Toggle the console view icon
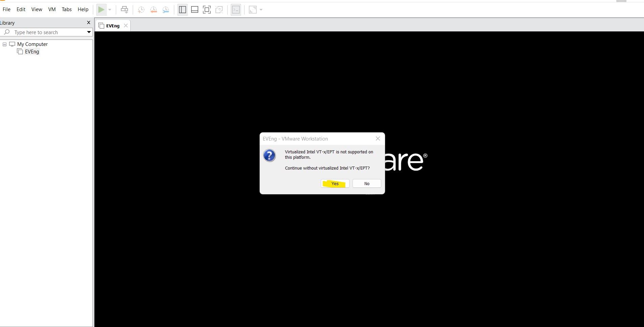The height and width of the screenshot is (327, 644). click(x=236, y=10)
